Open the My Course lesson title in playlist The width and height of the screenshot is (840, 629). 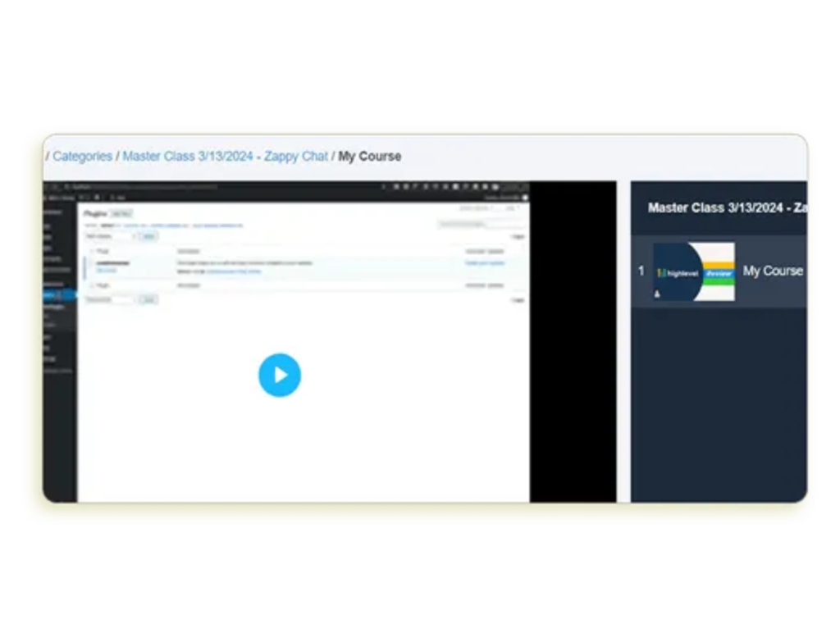click(x=773, y=271)
